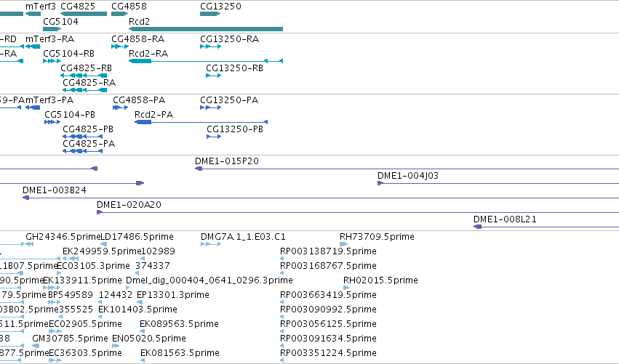Click the DMG7A.1_1.E03.C1 EST glyph

pyautogui.click(x=211, y=244)
